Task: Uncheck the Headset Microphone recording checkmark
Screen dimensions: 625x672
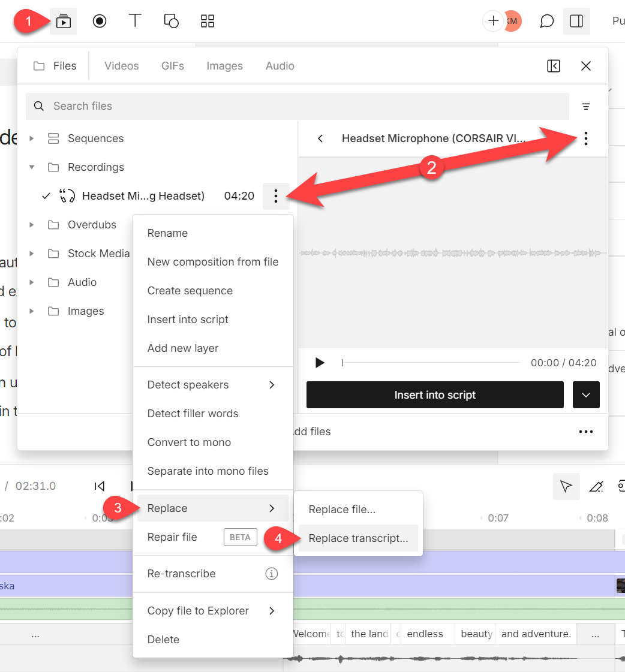Action: pyautogui.click(x=46, y=195)
